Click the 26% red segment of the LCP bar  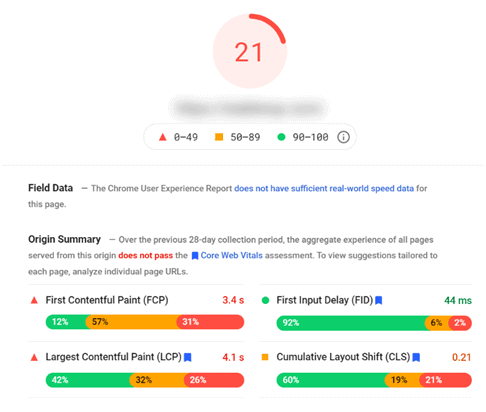point(214,380)
